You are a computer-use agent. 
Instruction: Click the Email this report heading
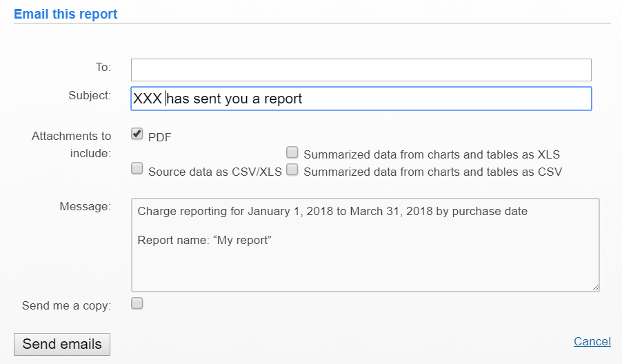(66, 14)
